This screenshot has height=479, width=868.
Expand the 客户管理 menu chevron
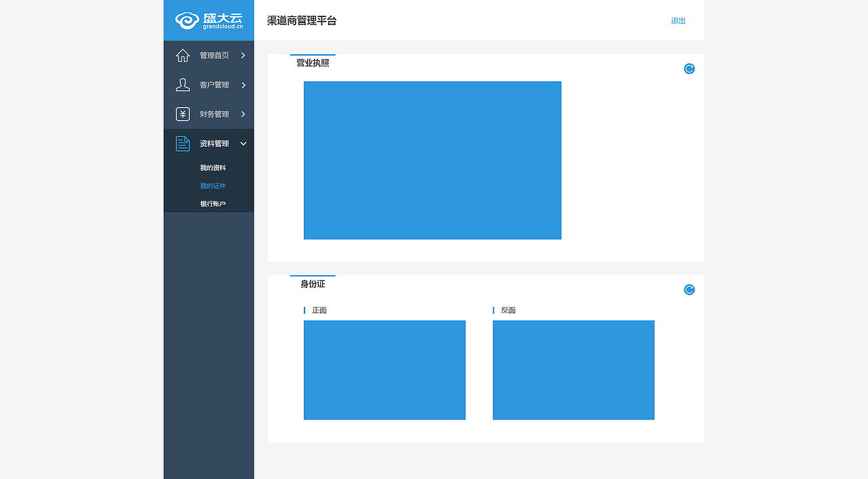coord(243,85)
